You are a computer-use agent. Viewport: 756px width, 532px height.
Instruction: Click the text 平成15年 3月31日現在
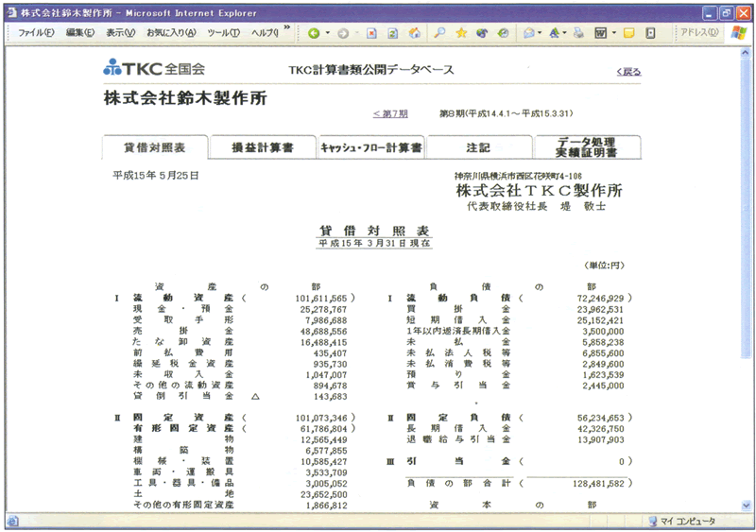pos(374,243)
